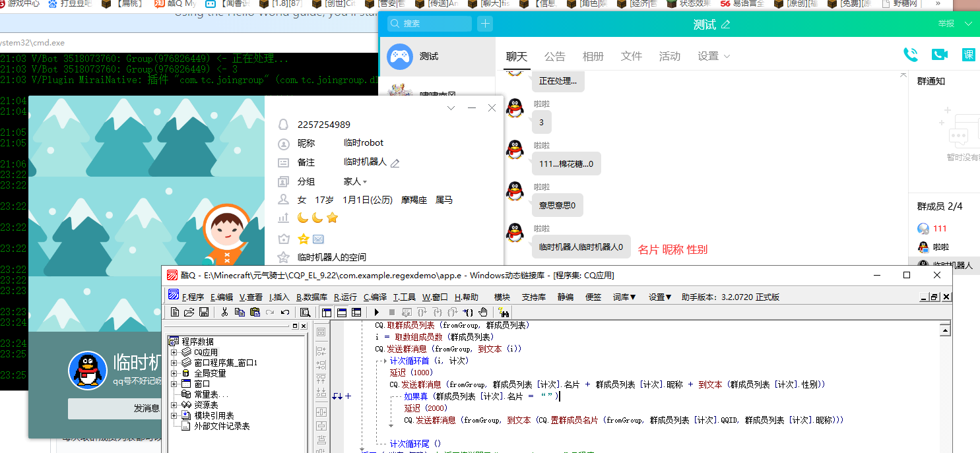Expand the 资源表 tree node
Image resolution: width=980 pixels, height=453 pixels.
point(174,405)
